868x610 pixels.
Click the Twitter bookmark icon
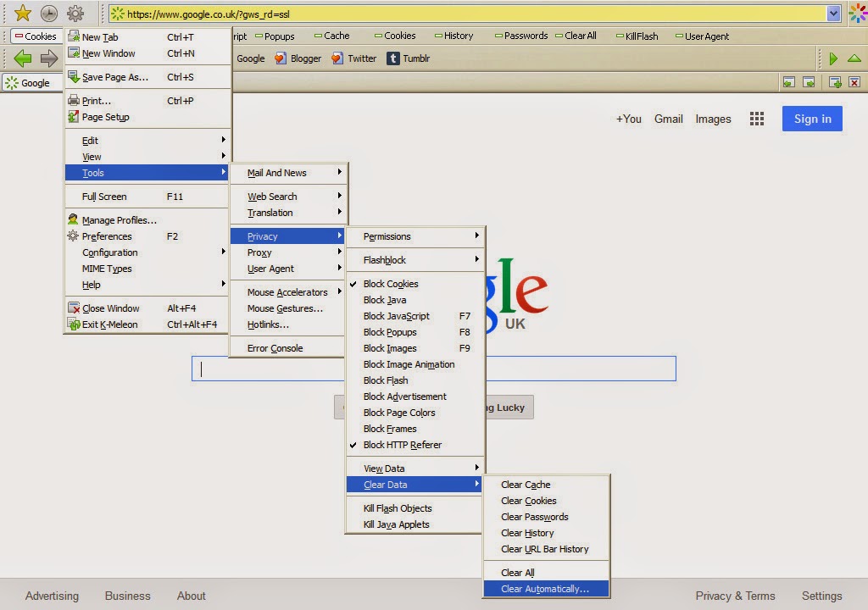(338, 58)
